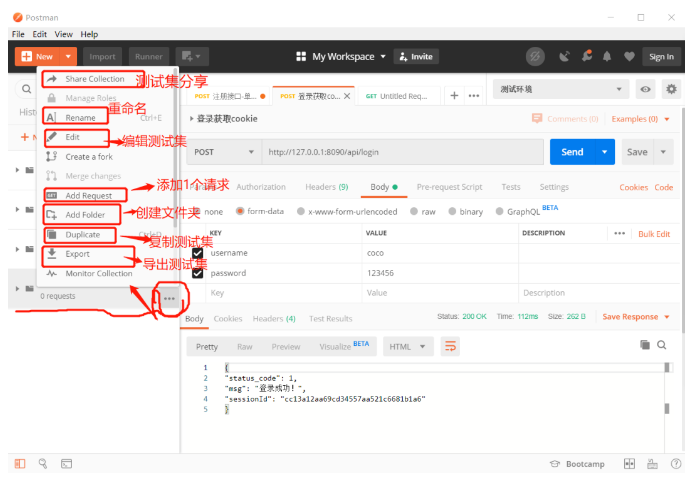Select the x-www-form-urlencoded radio button
This screenshot has height=479, width=691.
pyautogui.click(x=301, y=212)
